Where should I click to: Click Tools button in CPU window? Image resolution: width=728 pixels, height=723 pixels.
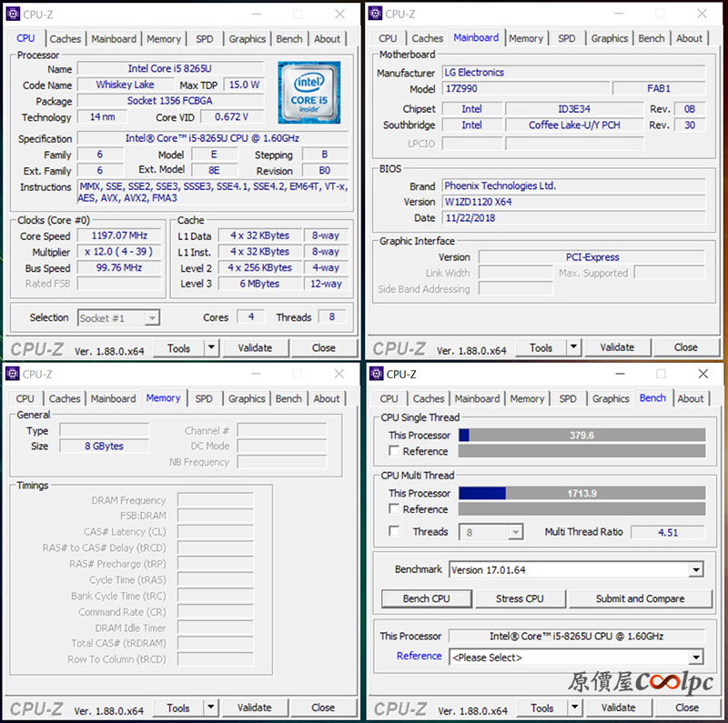[x=178, y=348]
